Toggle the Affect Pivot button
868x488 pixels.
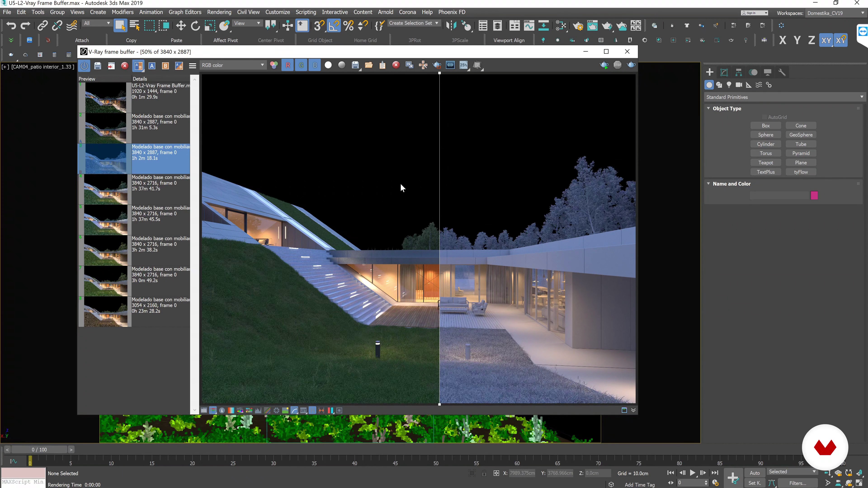click(x=225, y=40)
